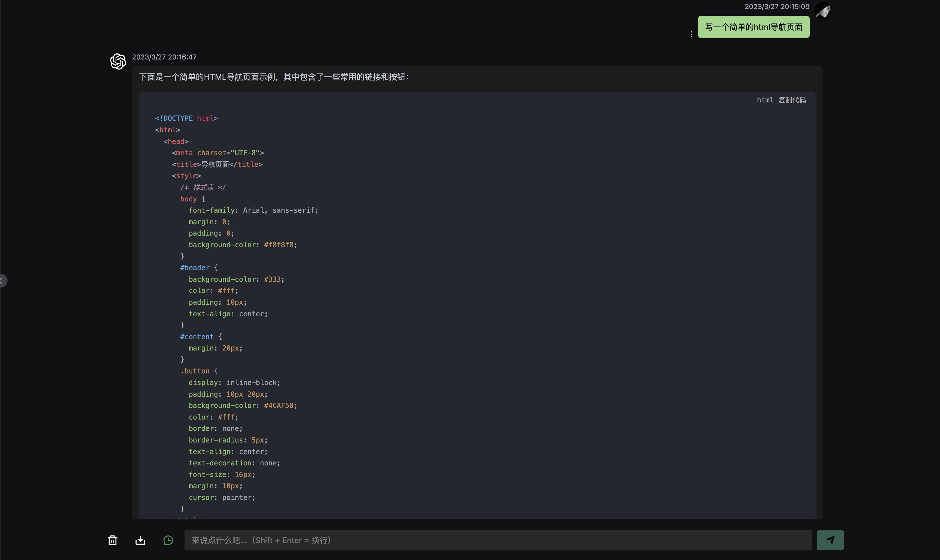This screenshot has width=940, height=560.
Task: Send the message with the paper plane button
Action: pyautogui.click(x=830, y=540)
